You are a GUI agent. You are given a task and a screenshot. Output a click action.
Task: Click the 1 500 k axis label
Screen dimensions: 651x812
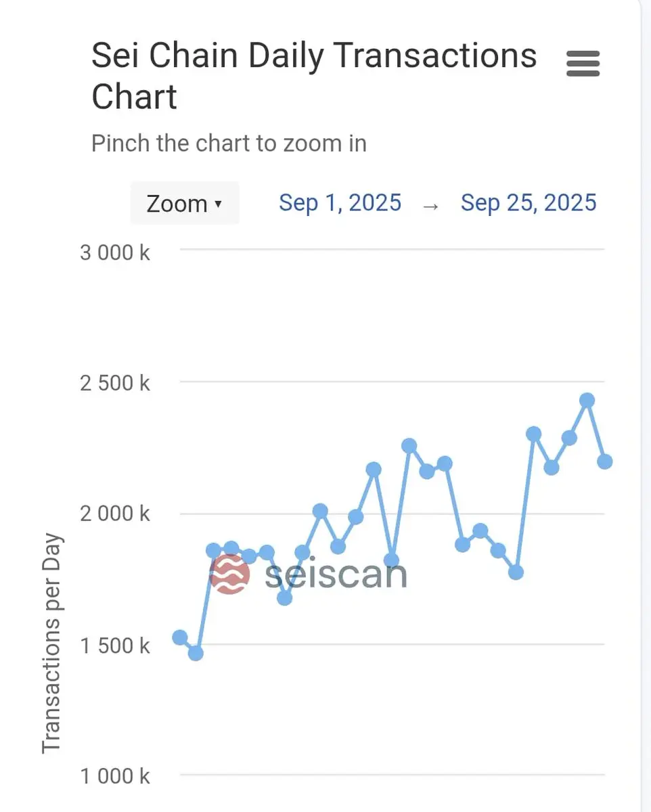pos(115,645)
